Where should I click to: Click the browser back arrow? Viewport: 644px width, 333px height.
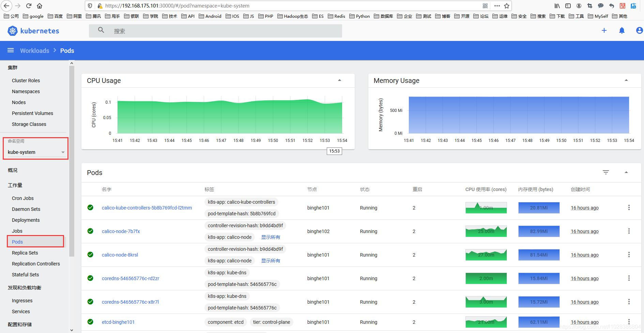coord(6,6)
